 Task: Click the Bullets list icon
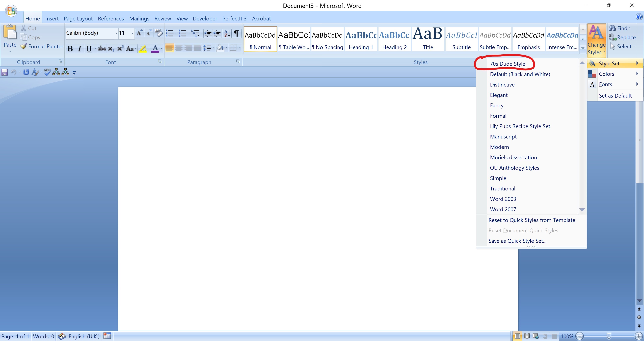[x=170, y=33]
